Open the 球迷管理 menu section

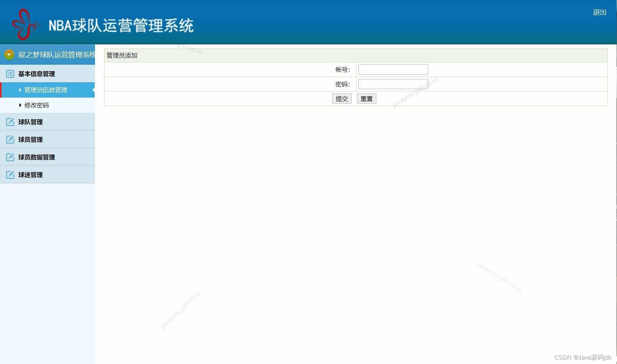click(x=48, y=175)
